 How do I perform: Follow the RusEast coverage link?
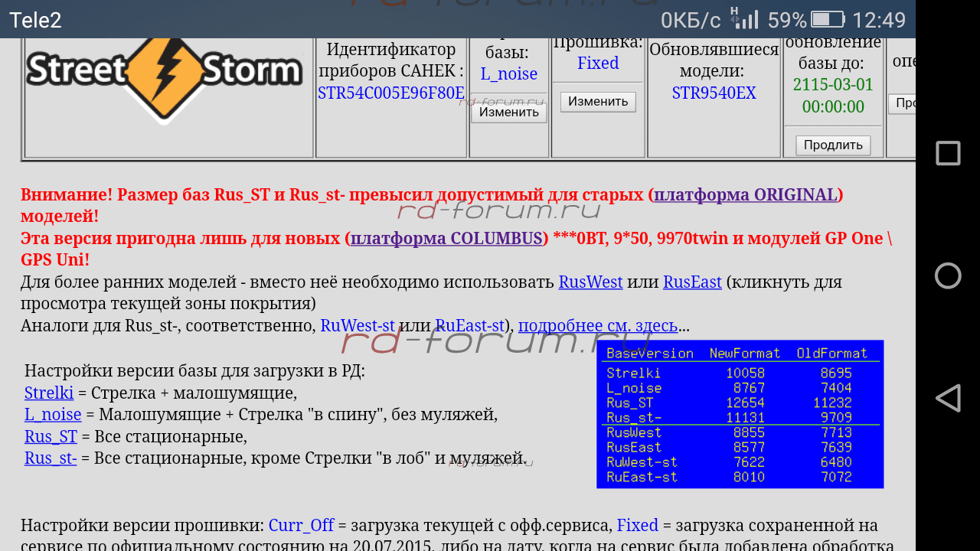coord(692,282)
